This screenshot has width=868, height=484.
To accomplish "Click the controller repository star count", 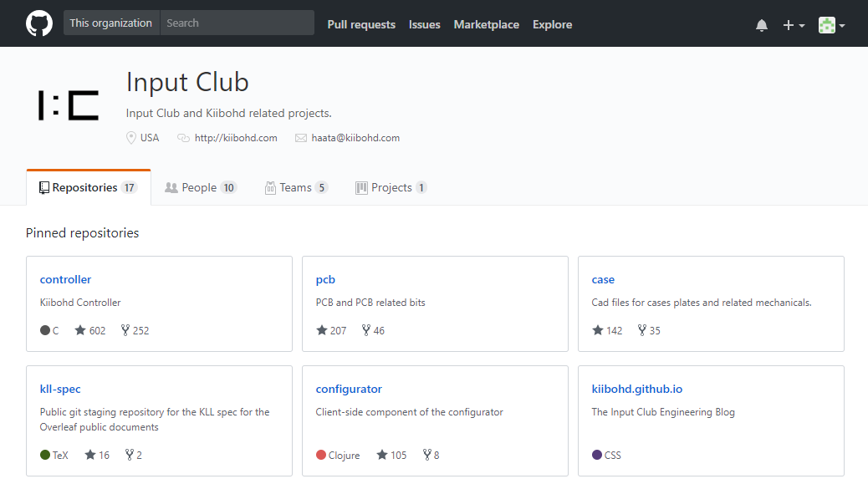I will point(90,330).
